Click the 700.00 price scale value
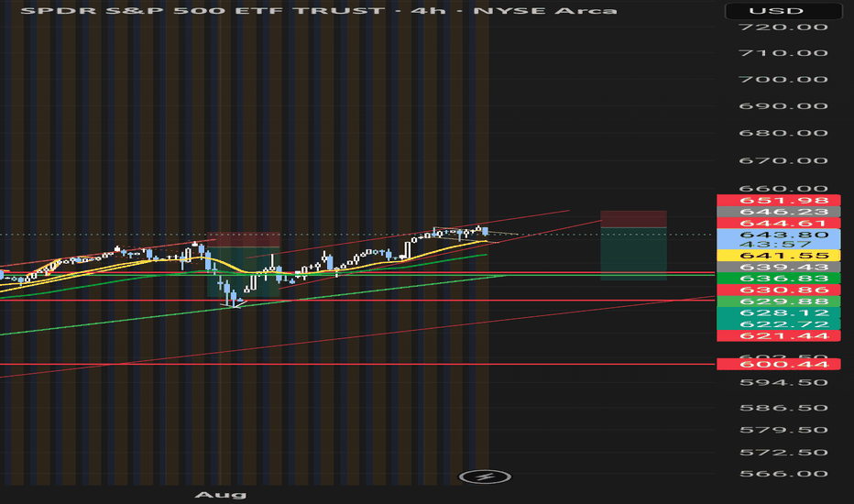The image size is (854, 504). click(x=783, y=79)
